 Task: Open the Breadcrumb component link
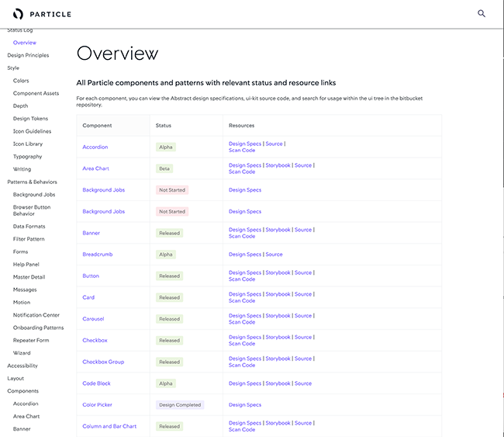(x=98, y=255)
